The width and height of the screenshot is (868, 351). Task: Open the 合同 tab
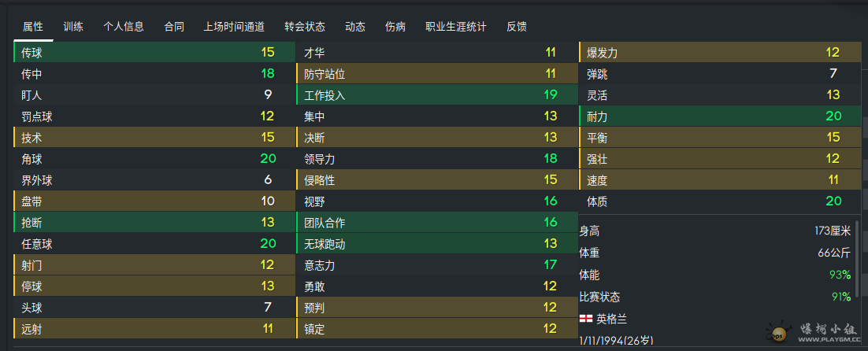pos(174,26)
